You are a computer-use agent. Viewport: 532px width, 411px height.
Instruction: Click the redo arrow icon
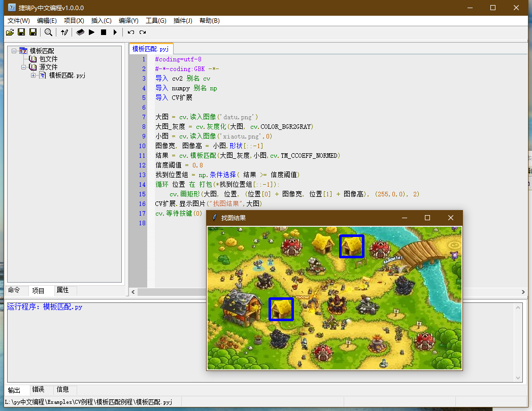click(143, 32)
